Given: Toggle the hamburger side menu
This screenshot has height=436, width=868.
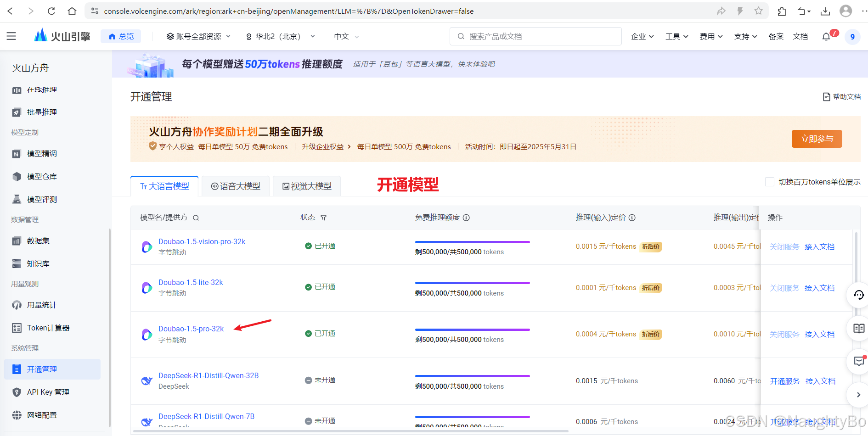Looking at the screenshot, I should pyautogui.click(x=11, y=36).
